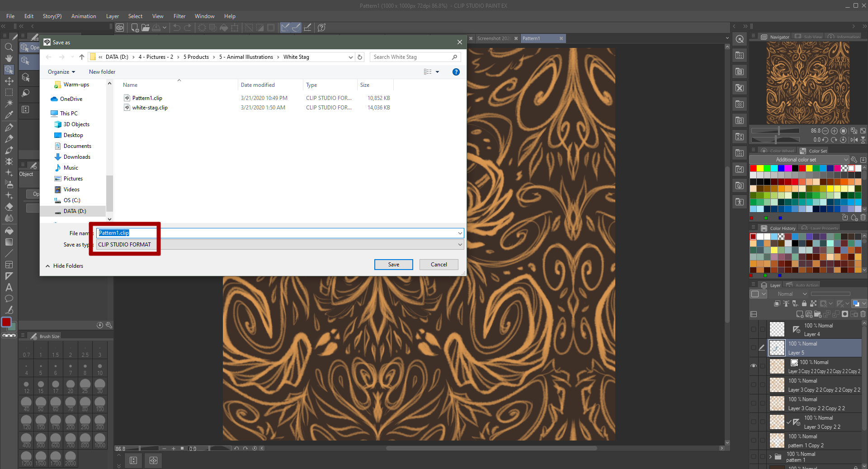Refresh the White Stag folder listing
Viewport: 868px width, 469px height.
[x=360, y=57]
